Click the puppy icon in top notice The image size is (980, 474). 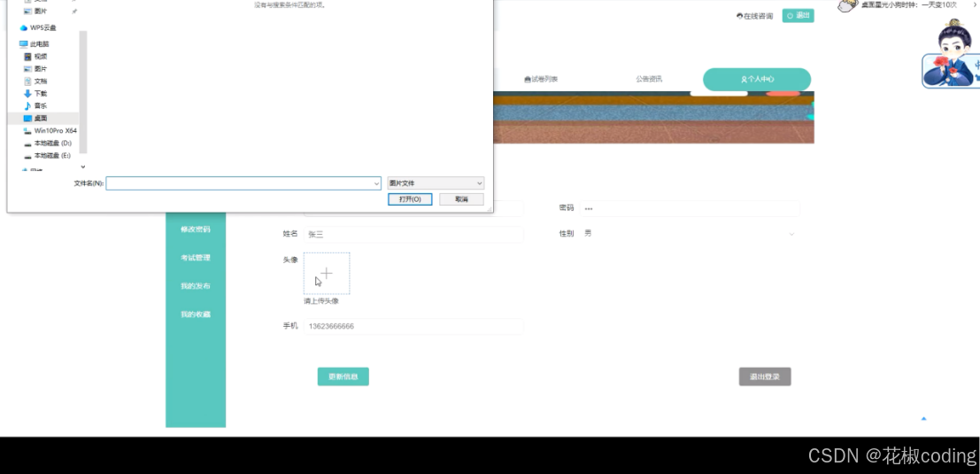click(847, 5)
